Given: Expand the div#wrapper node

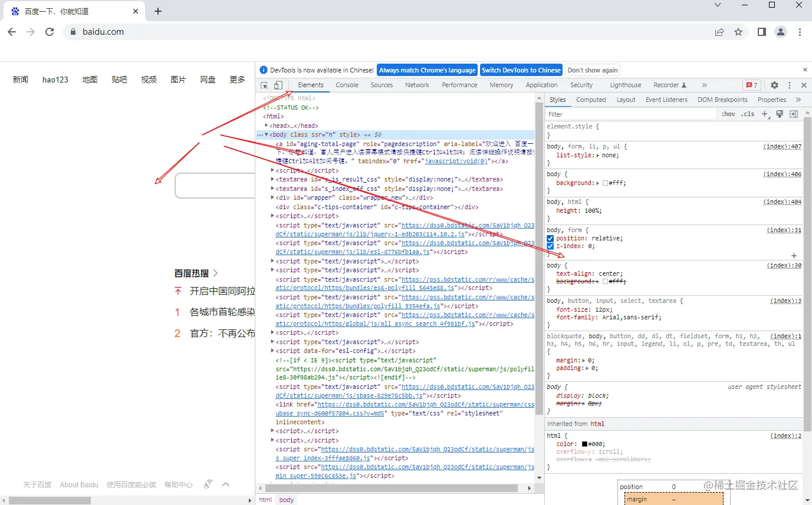Looking at the screenshot, I should click(x=272, y=198).
